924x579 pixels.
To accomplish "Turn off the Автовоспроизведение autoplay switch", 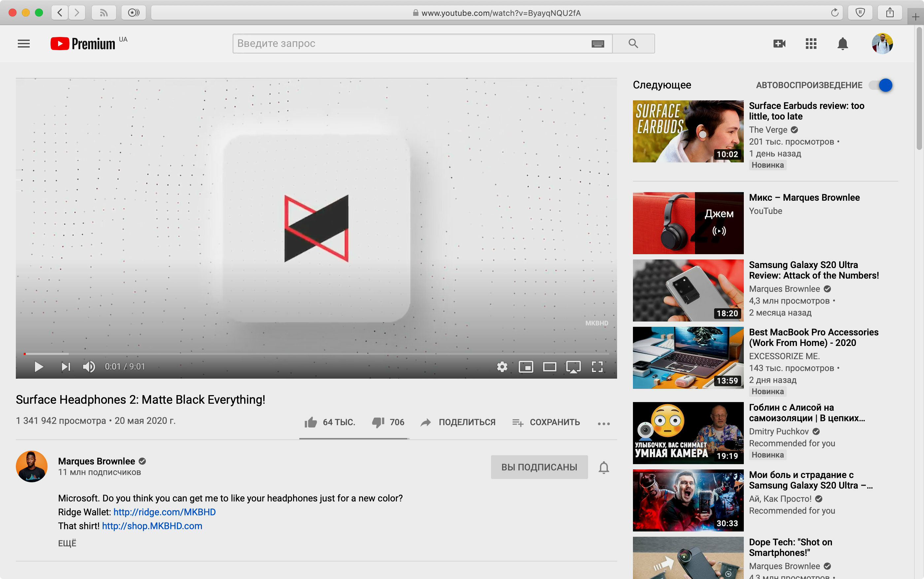I will coord(880,85).
